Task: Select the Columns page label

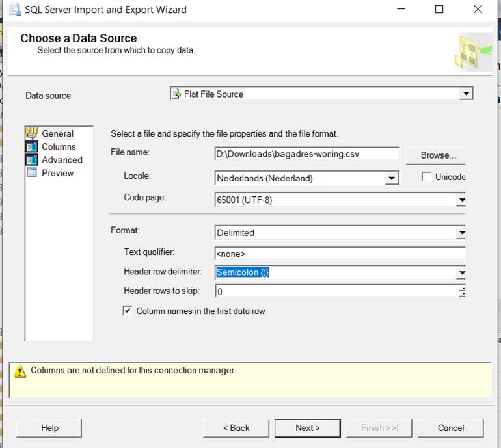Action: pyautogui.click(x=59, y=146)
